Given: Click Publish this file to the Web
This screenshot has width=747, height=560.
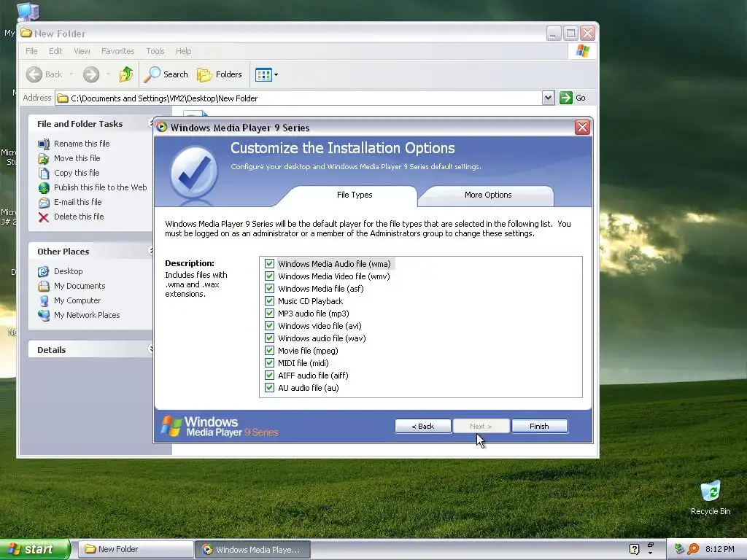Looking at the screenshot, I should pos(100,187).
